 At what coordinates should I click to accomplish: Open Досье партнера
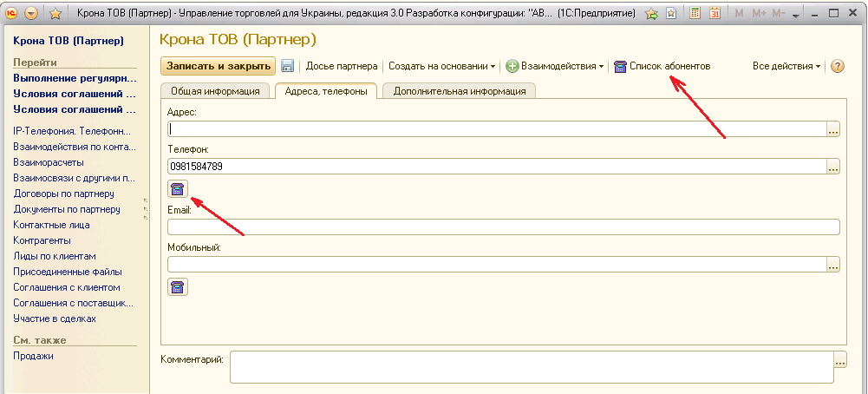coord(342,66)
